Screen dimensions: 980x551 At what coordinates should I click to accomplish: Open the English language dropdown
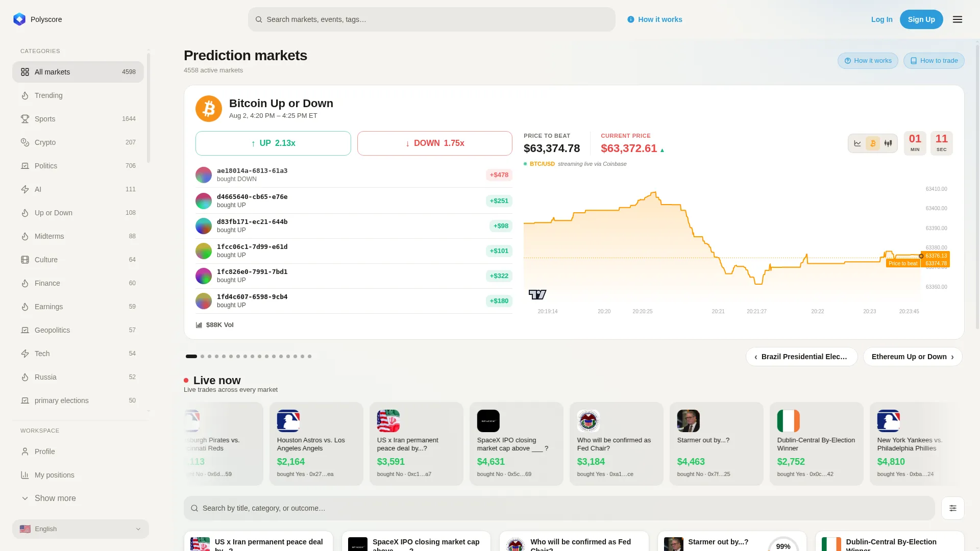coord(81,529)
